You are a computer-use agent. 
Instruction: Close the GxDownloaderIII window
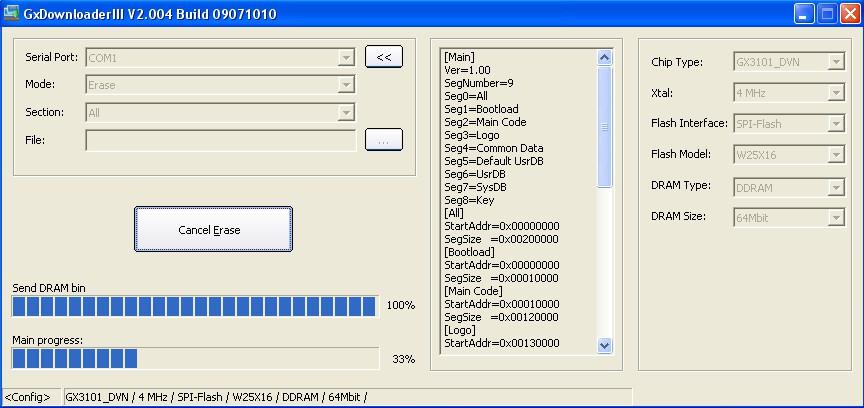pyautogui.click(x=851, y=14)
